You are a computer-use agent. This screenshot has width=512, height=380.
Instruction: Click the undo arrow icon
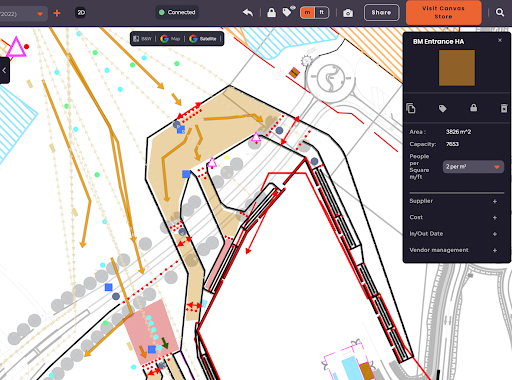(x=248, y=13)
